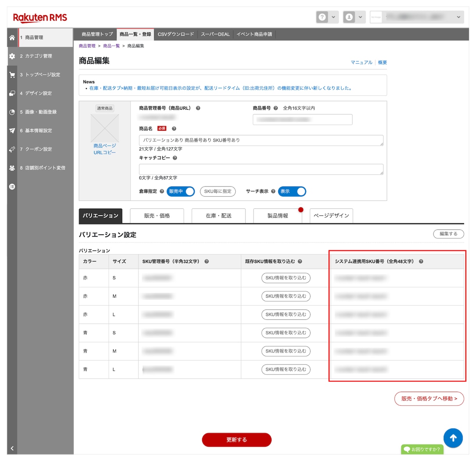Screen dimensions: 476x476
Task: Open the design settings icon
Action: tap(12, 93)
